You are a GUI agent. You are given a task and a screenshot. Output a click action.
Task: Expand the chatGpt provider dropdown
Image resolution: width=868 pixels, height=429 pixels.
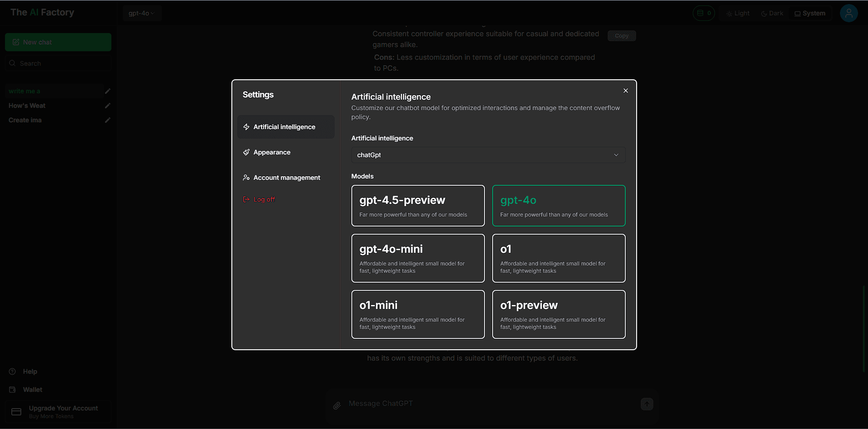coord(488,155)
